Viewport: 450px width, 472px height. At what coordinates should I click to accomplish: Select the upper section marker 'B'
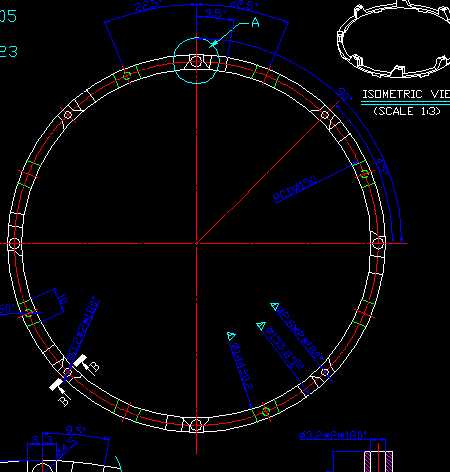click(x=94, y=368)
